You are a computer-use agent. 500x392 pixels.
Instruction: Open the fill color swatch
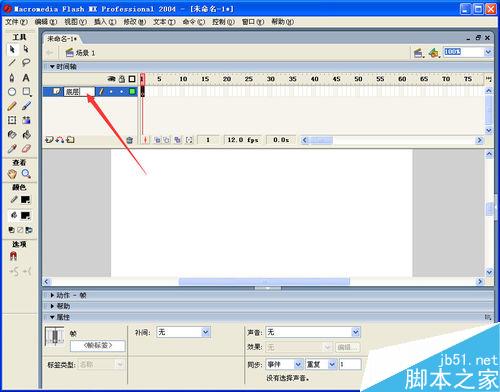point(26,216)
